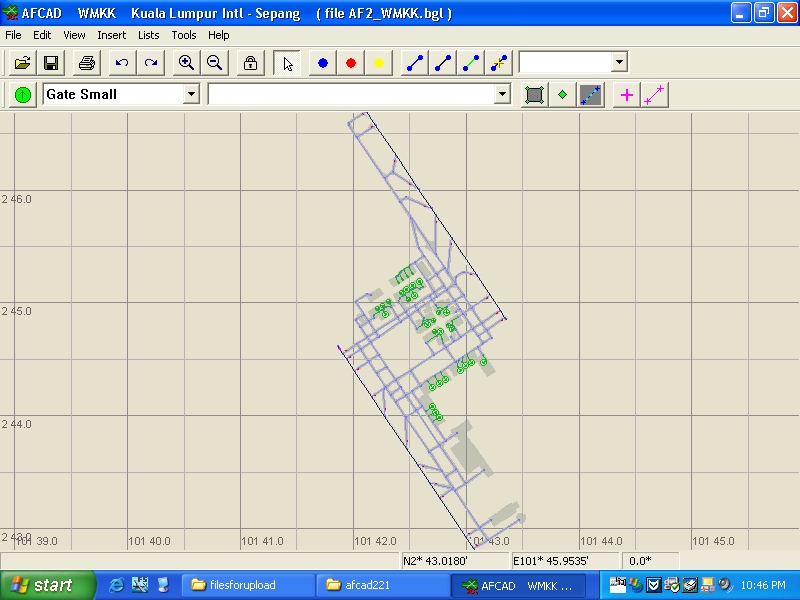Undo the last edit

point(122,63)
